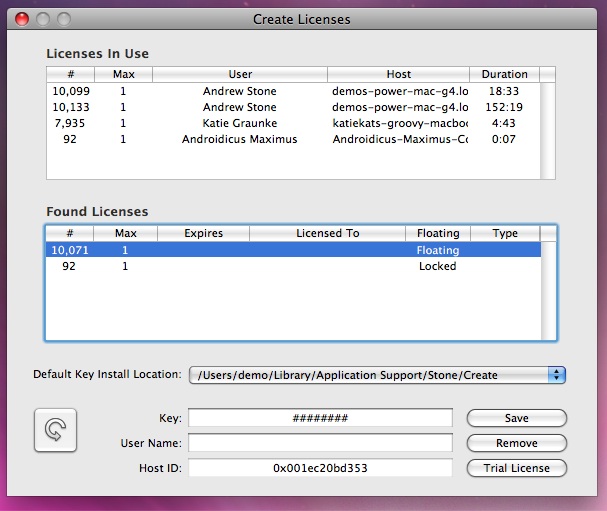Click host Androidicus-Maximus cell
Image resolution: width=607 pixels, height=511 pixels.
coord(400,139)
